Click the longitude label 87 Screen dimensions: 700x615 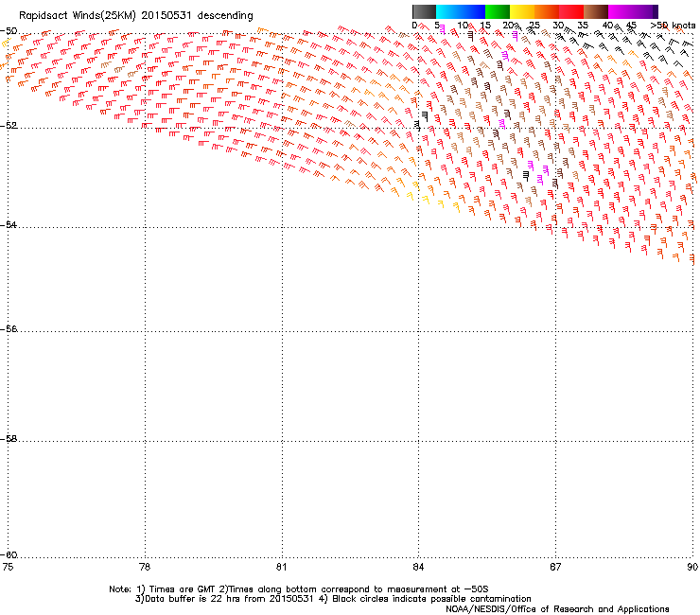pyautogui.click(x=555, y=567)
